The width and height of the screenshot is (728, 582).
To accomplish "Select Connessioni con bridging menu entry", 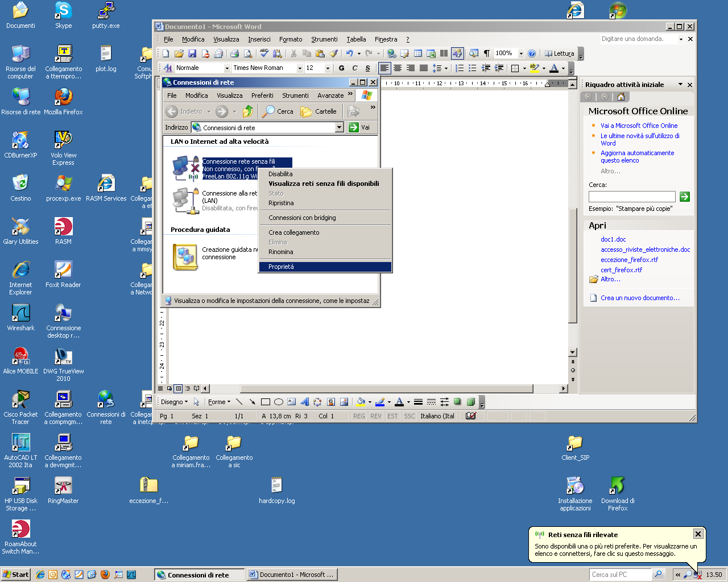I will [x=325, y=218].
